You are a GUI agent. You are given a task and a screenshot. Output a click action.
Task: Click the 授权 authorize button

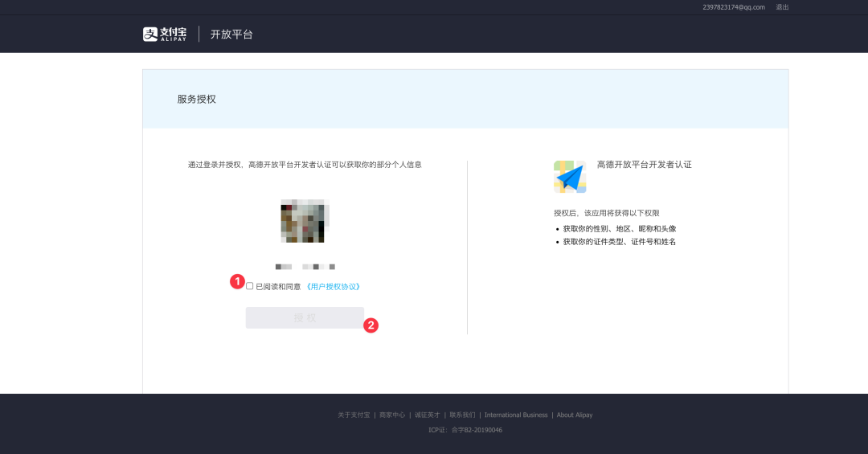pyautogui.click(x=305, y=318)
